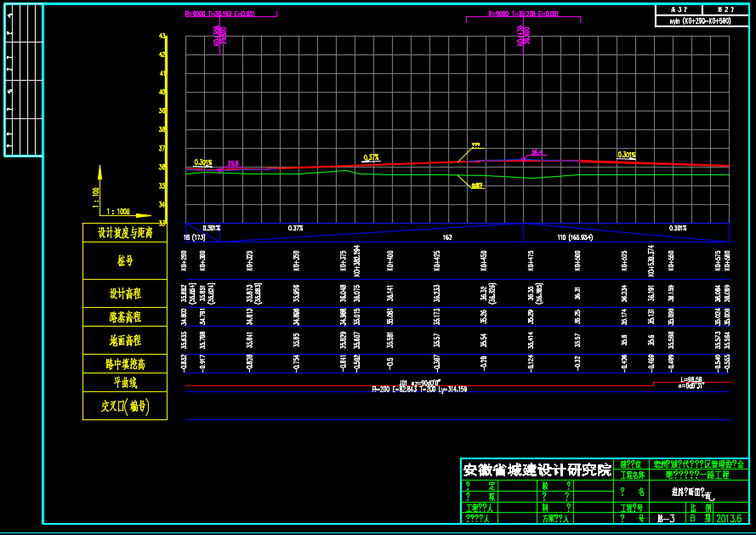Click the 0.37% slope label on profile
The image size is (756, 535).
(371, 157)
